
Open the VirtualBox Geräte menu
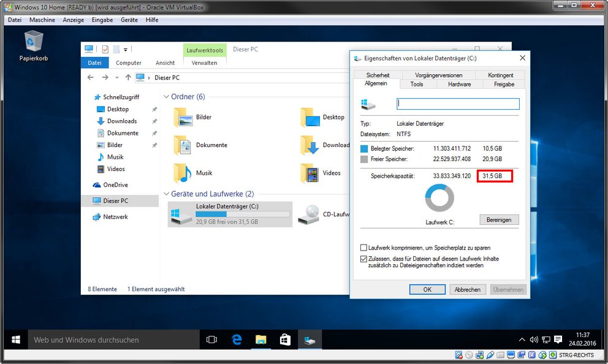coord(129,20)
